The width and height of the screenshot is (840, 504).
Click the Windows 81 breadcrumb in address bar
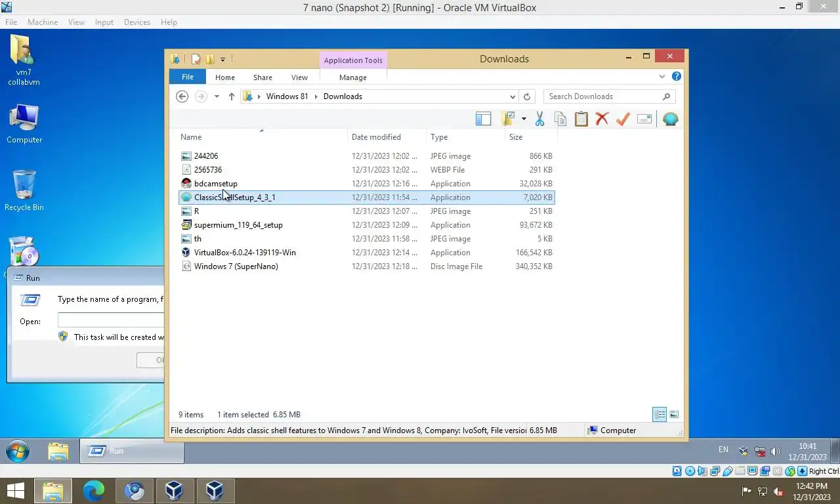click(x=287, y=96)
